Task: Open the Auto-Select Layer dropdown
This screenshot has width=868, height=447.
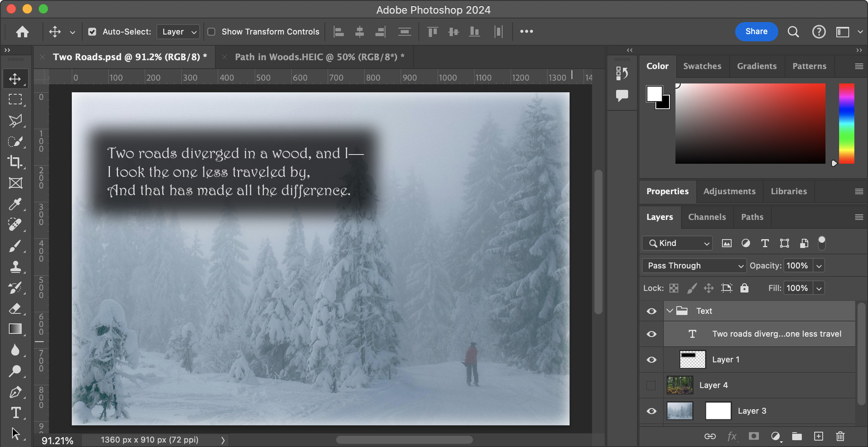Action: tap(178, 32)
